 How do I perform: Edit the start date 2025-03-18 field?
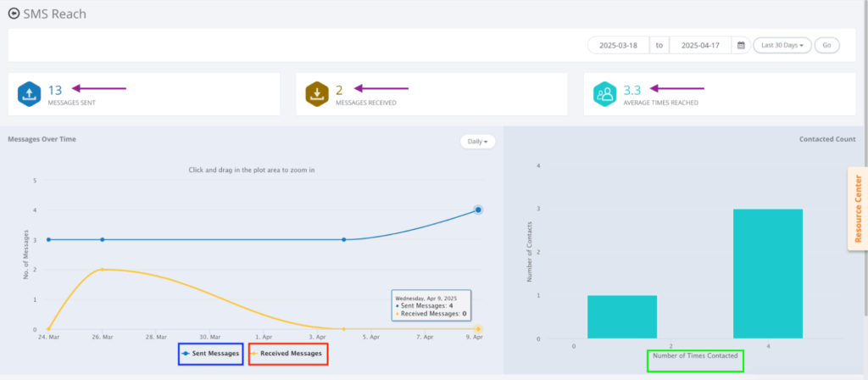(618, 46)
